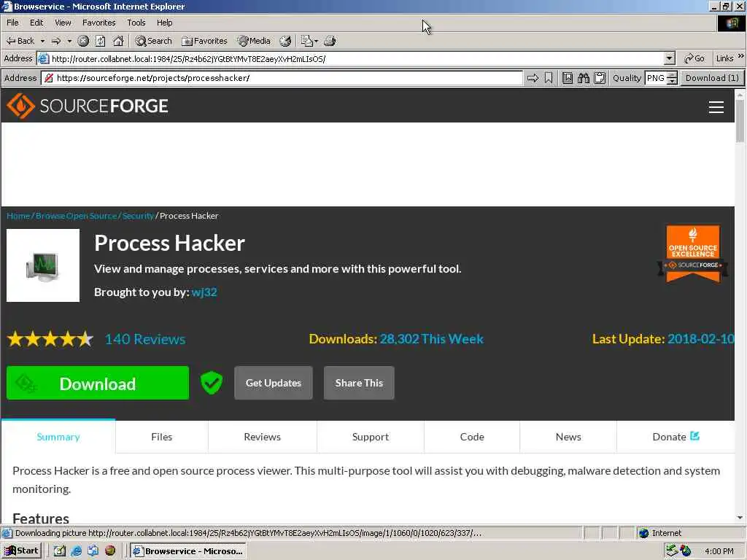Launch Internet Explorer quick launch icon
This screenshot has height=560, width=747.
[76, 551]
